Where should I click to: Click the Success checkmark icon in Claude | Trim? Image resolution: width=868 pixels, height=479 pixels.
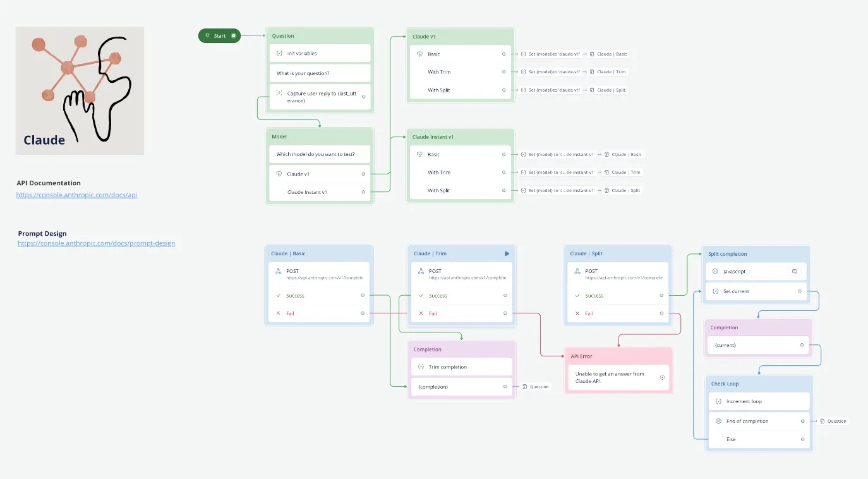[421, 295]
